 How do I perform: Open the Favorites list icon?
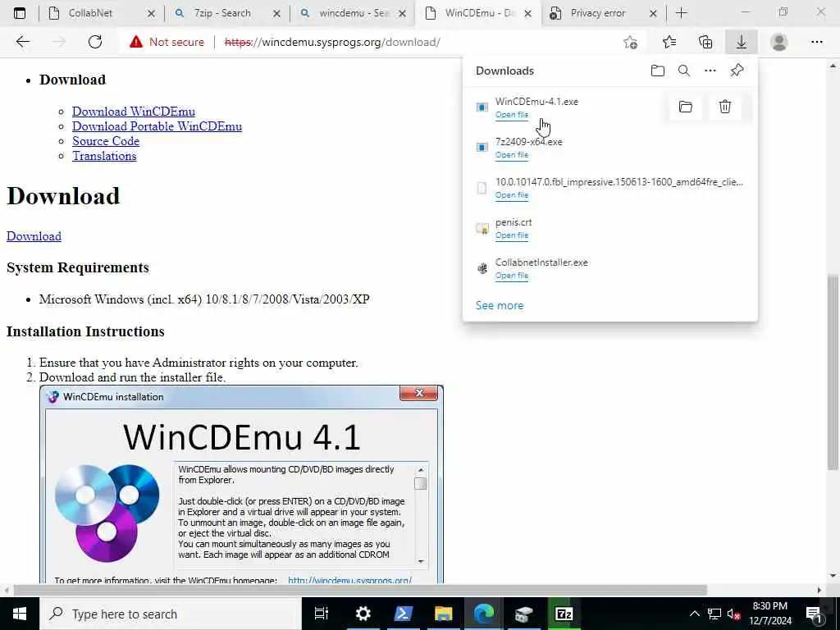coord(669,42)
